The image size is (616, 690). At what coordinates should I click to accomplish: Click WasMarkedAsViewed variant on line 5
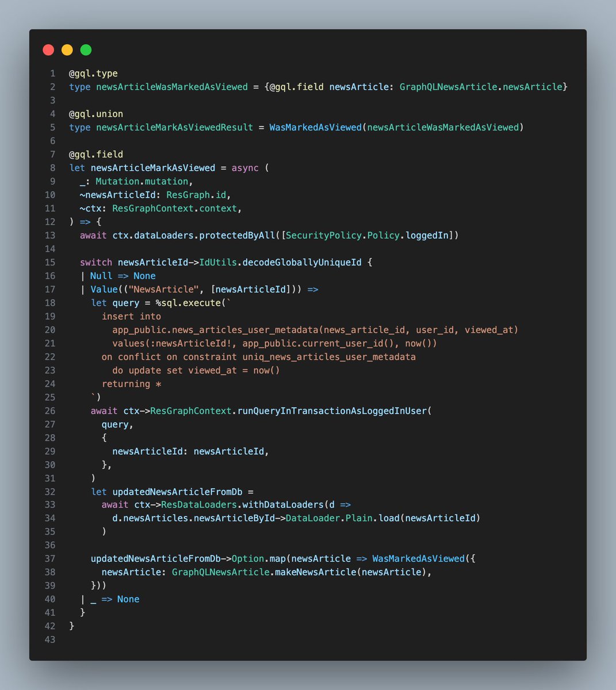click(x=315, y=127)
